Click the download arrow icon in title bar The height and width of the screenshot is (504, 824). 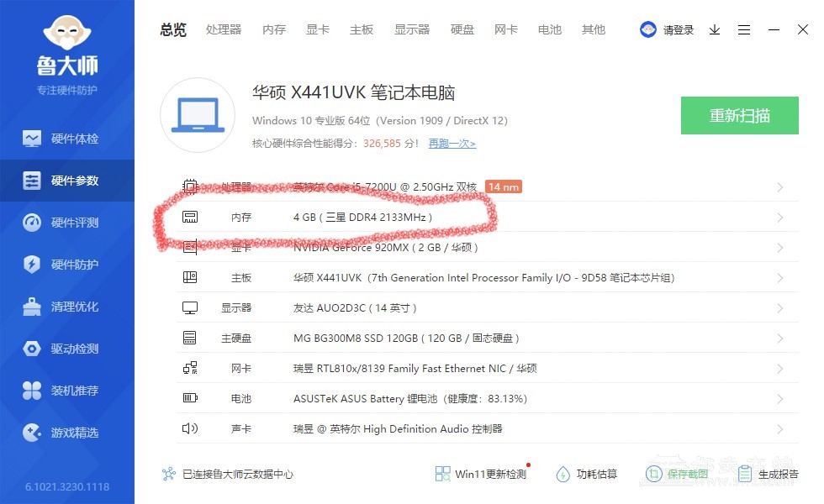pyautogui.click(x=715, y=29)
